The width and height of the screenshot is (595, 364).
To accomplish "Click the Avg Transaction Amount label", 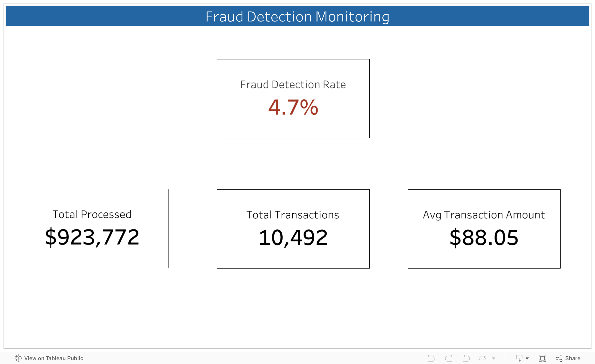I will [x=484, y=215].
